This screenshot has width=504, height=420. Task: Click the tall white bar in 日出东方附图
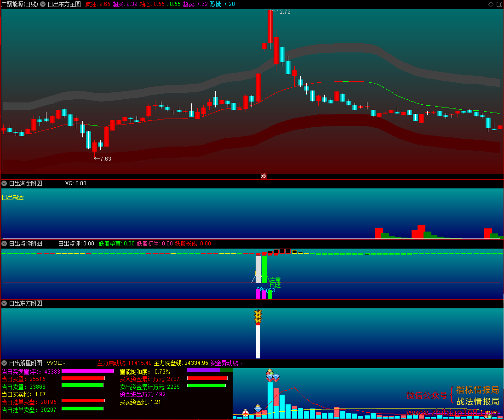258,341
